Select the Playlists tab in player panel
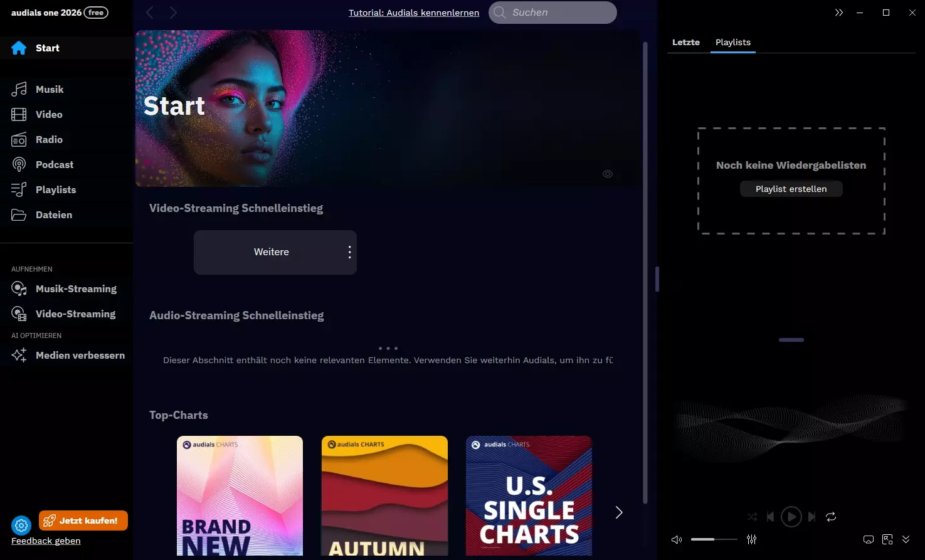 [733, 42]
